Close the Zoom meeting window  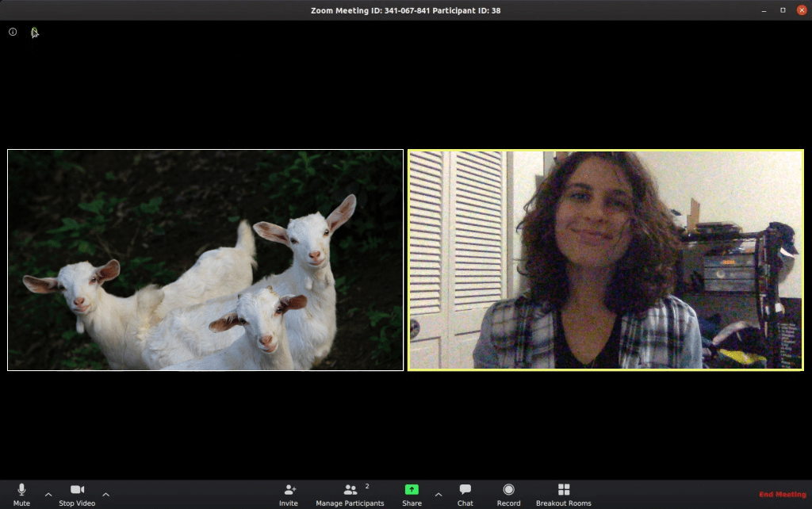tap(801, 10)
